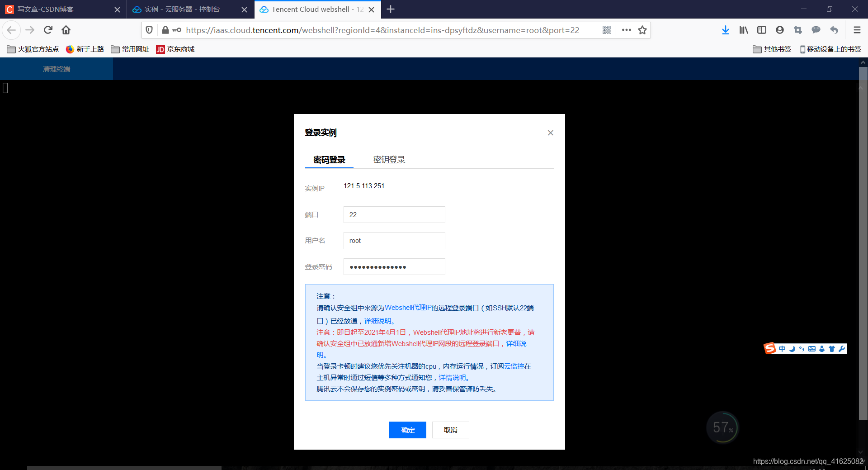
Task: Open tracking protection shield icon
Action: (x=149, y=30)
